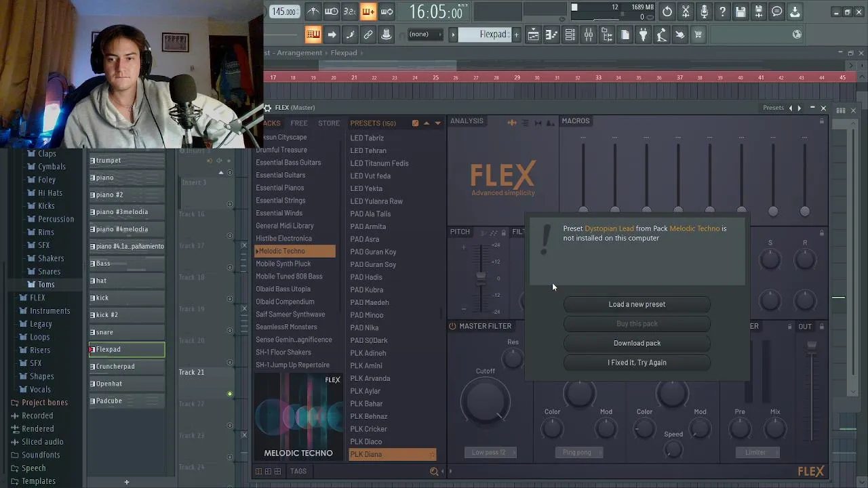
Task: Click the microphone recording icon
Action: (704, 12)
